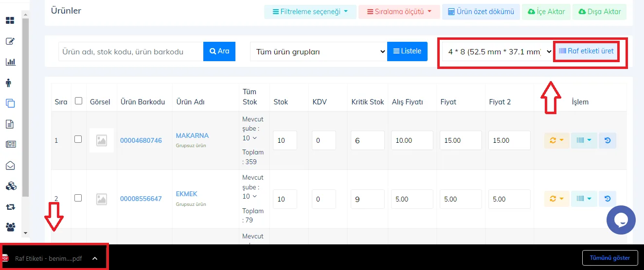644x270 pixels.
Task: Open barcode link 00008556647
Action: (141, 199)
